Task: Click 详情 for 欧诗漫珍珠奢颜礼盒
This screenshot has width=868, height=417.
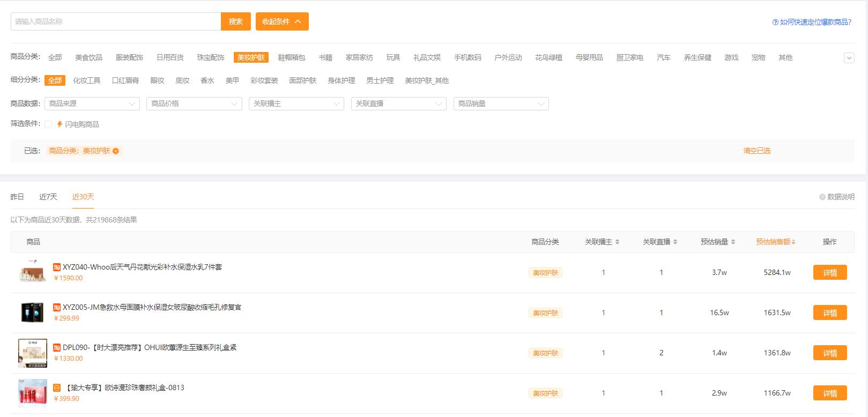Action: (x=830, y=393)
